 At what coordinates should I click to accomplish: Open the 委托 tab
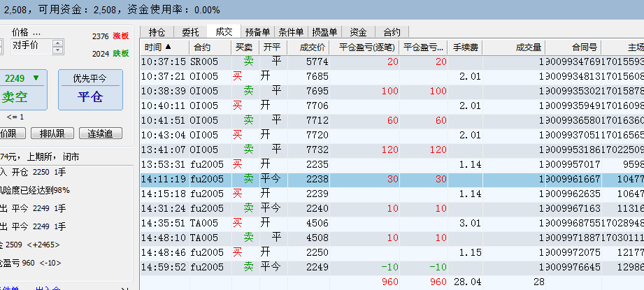click(x=190, y=31)
